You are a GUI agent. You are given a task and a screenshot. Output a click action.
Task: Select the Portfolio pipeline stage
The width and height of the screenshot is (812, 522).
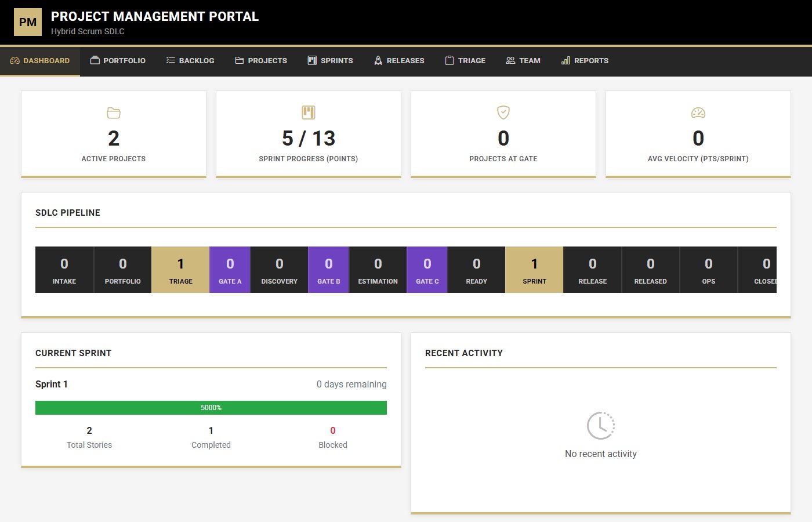click(x=122, y=270)
